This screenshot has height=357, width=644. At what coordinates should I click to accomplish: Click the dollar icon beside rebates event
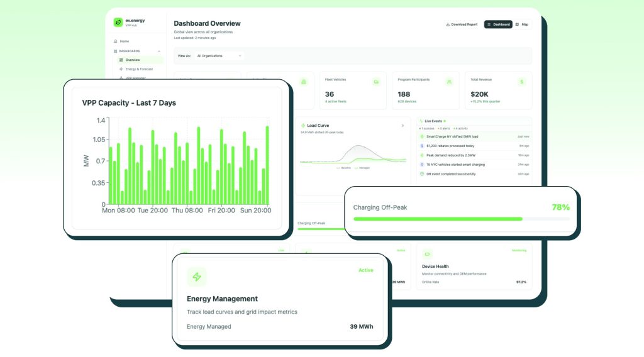coord(422,146)
